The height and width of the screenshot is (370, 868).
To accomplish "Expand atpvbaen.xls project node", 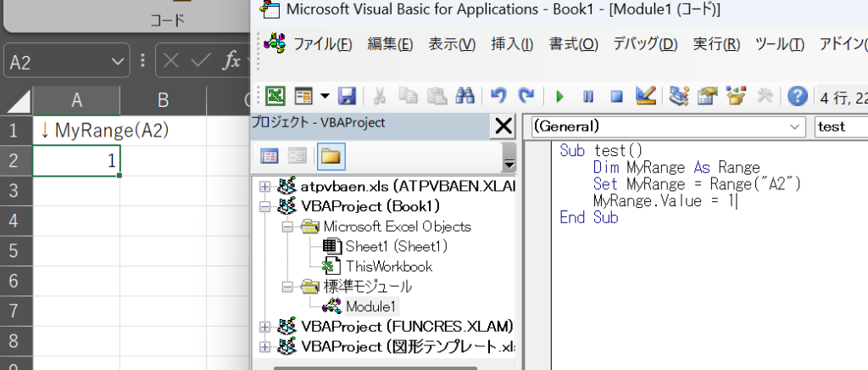I will click(264, 187).
